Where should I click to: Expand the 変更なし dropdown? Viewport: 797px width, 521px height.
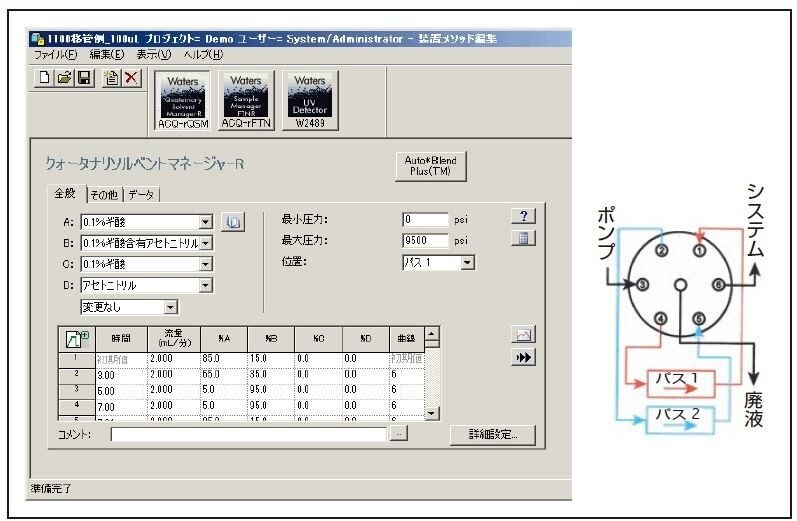tap(170, 307)
